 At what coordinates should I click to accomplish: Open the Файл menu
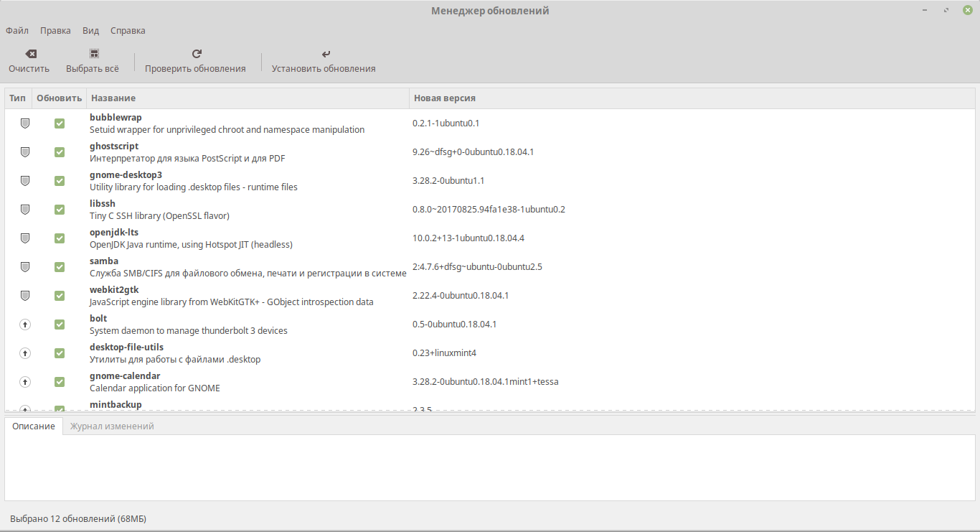pos(17,30)
